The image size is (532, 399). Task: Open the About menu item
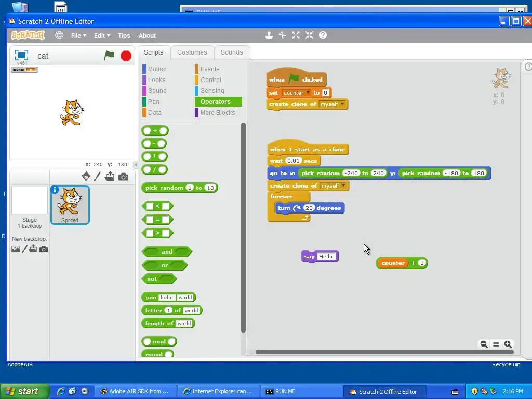coord(147,36)
